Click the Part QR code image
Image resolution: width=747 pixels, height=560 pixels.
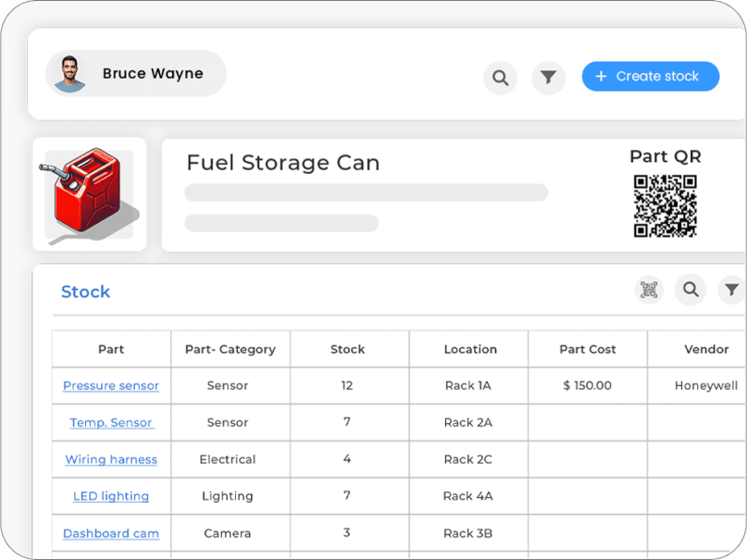coord(665,206)
